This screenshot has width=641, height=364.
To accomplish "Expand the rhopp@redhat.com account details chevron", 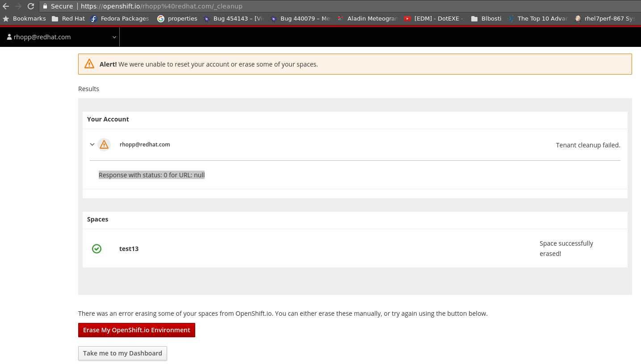I will point(92,144).
